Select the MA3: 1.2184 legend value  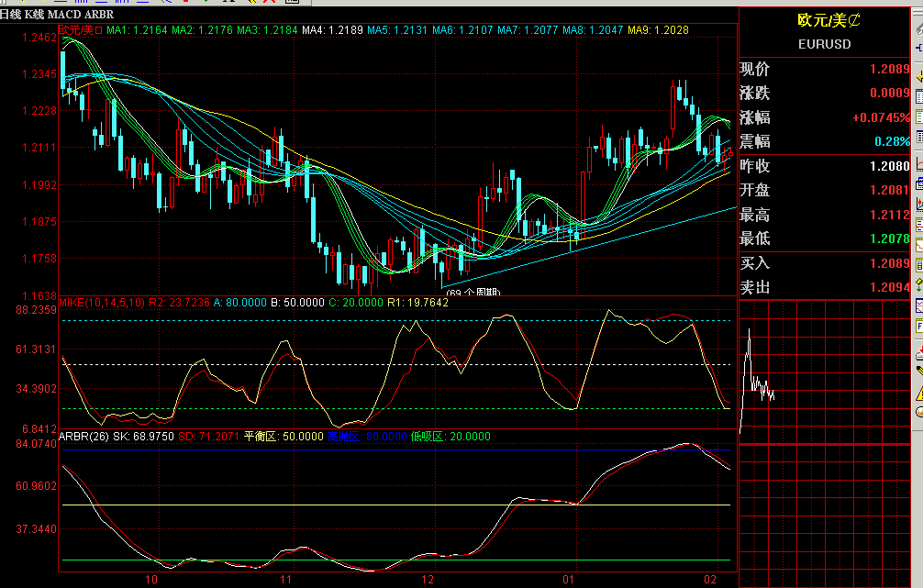[x=268, y=30]
